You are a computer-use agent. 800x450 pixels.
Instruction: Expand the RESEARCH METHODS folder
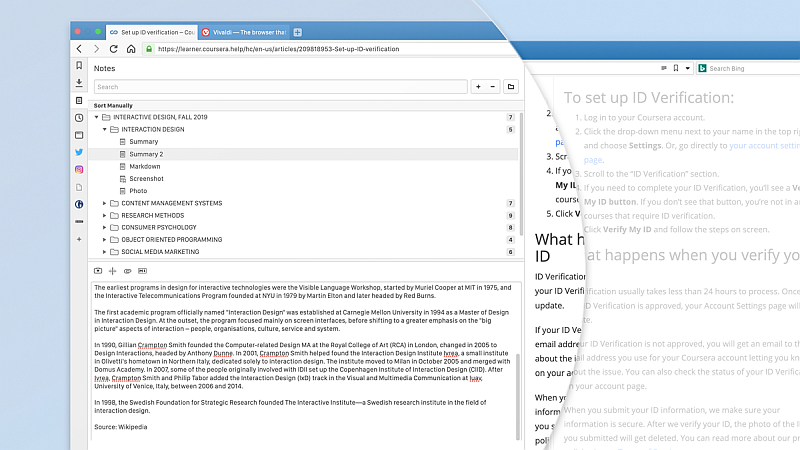(105, 215)
